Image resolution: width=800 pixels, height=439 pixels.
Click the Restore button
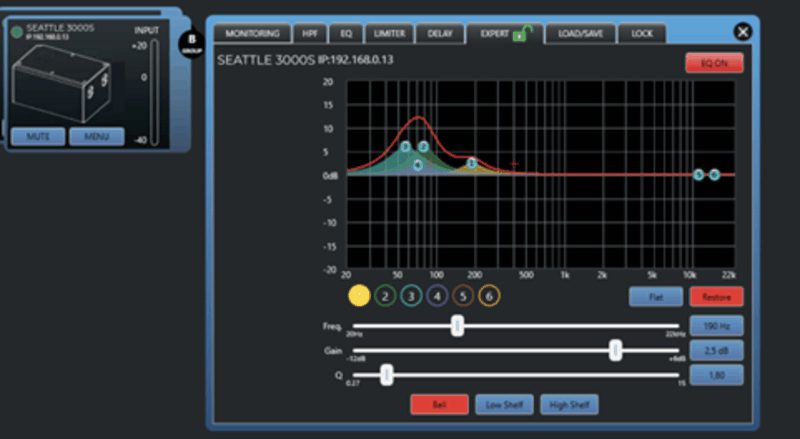[716, 297]
